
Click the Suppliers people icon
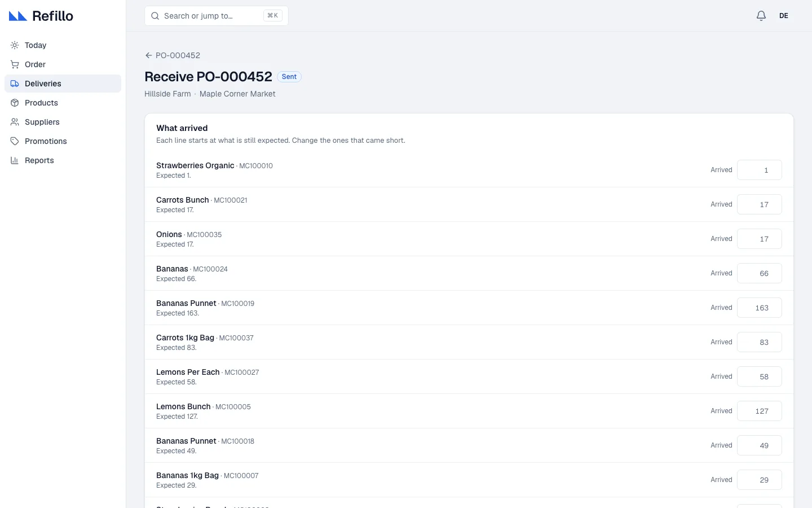coord(15,122)
